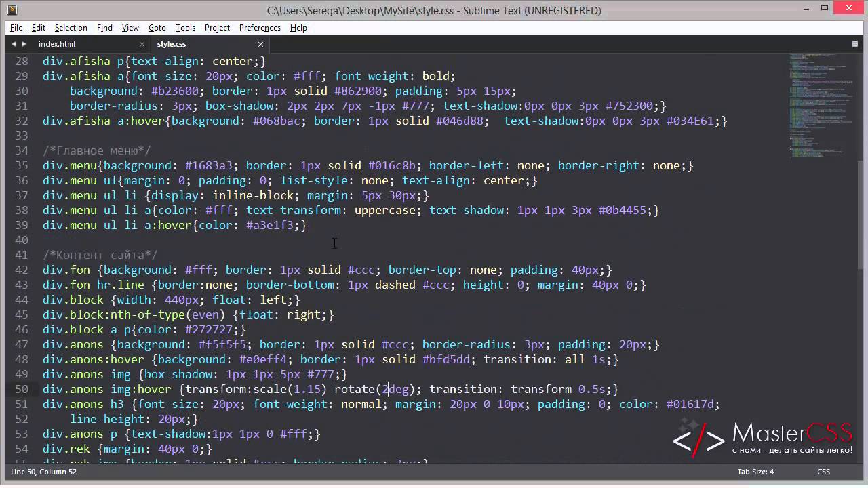
Task: Click color value #01617d on line 51
Action: (690, 404)
